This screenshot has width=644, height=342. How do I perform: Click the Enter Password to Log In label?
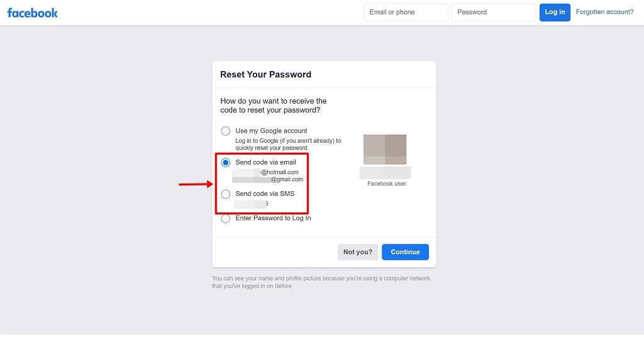point(273,218)
